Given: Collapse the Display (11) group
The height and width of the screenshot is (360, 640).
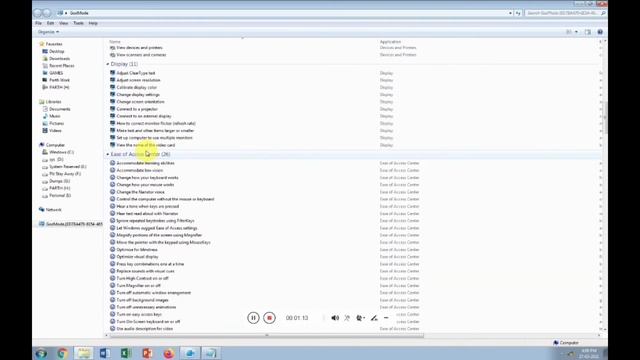Looking at the screenshot, I should click(108, 64).
